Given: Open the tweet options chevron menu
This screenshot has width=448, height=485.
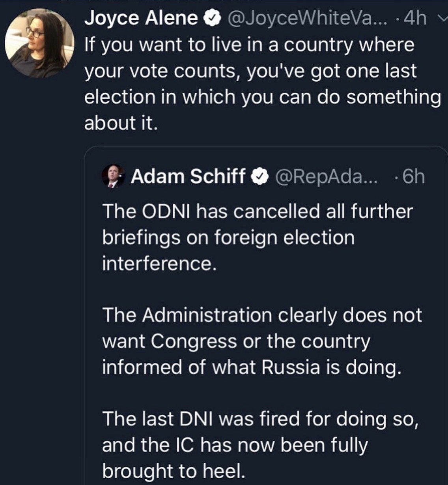Looking at the screenshot, I should coord(443,19).
